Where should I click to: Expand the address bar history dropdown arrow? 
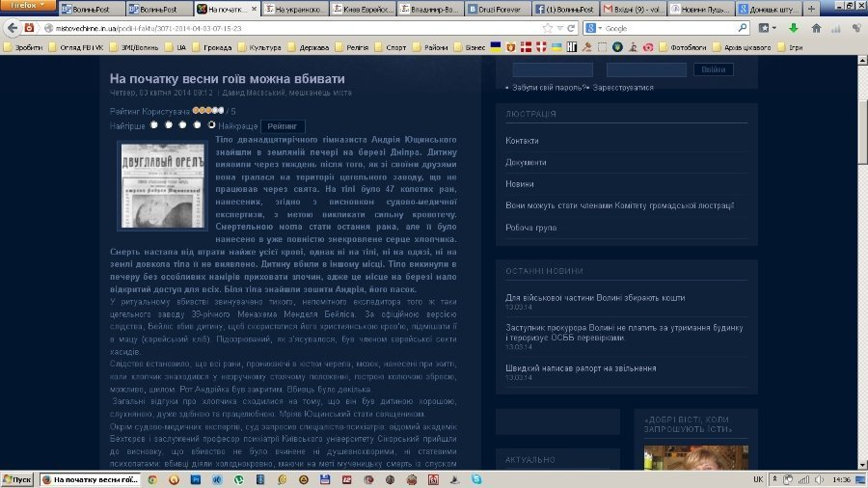[x=559, y=29]
